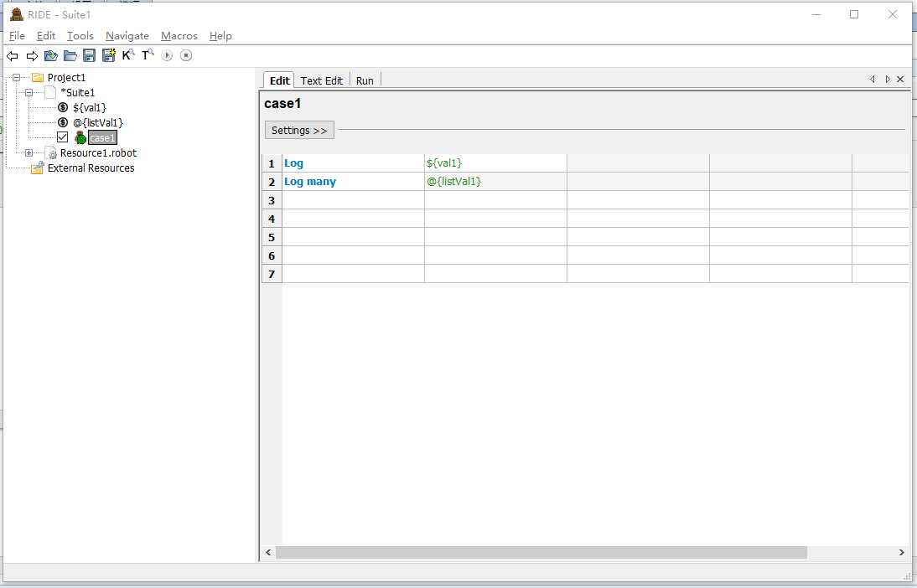This screenshot has width=917, height=588.
Task: Switch to the Run tab
Action: [365, 80]
